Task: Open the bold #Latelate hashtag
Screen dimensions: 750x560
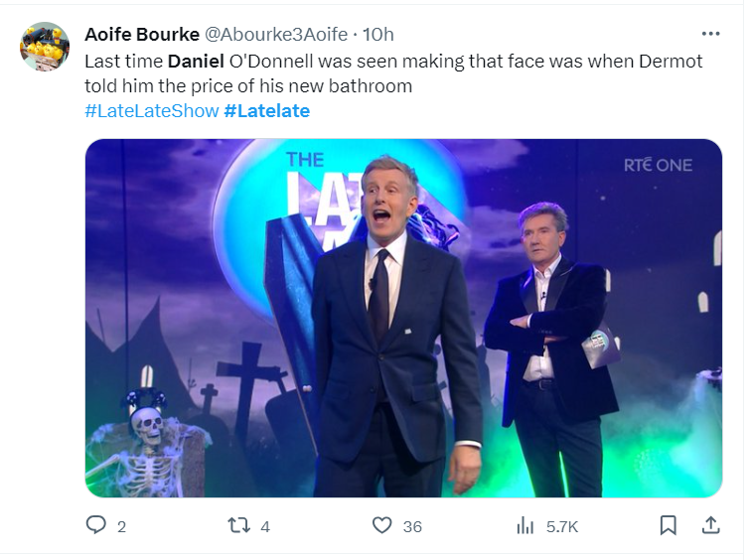Action: pos(267,110)
